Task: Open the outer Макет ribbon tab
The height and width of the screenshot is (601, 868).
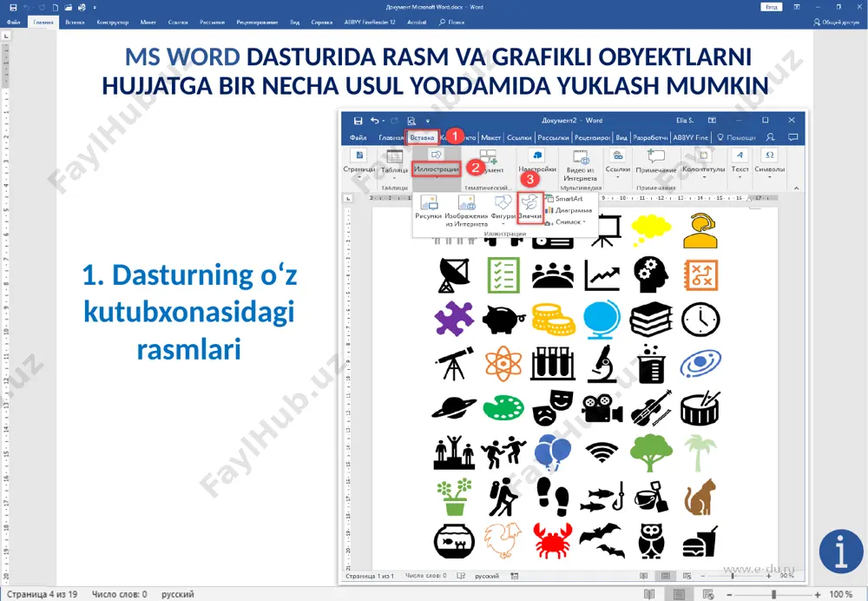Action: click(x=148, y=23)
